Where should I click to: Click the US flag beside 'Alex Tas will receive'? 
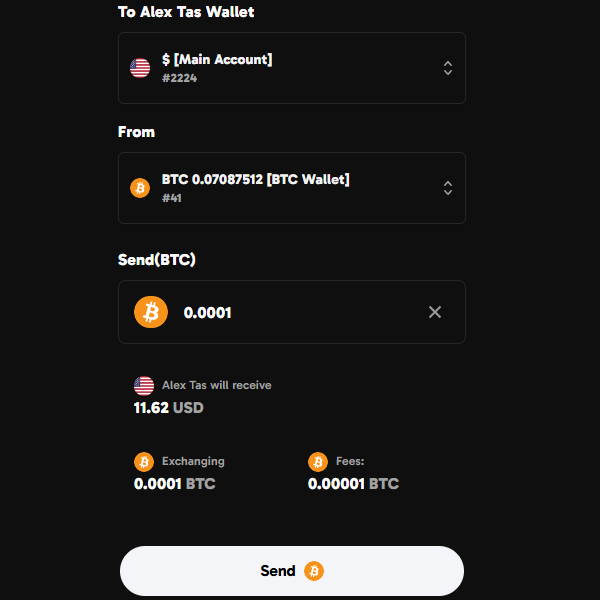pos(144,385)
